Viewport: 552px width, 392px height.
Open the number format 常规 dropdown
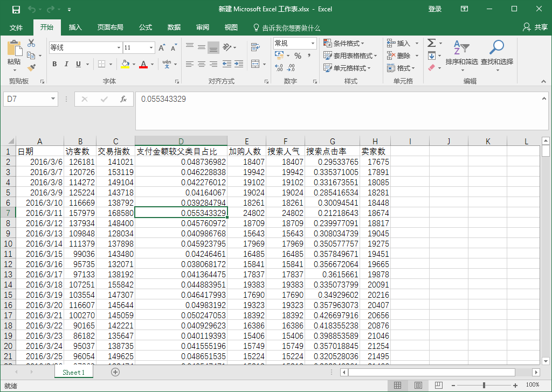[x=313, y=43]
